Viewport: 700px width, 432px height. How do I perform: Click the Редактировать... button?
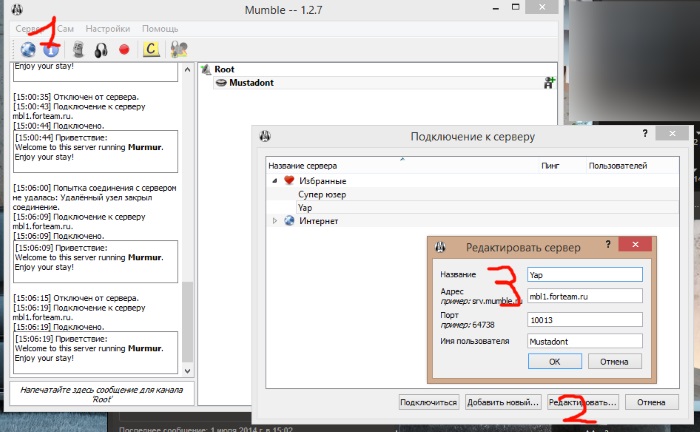[x=583, y=402]
